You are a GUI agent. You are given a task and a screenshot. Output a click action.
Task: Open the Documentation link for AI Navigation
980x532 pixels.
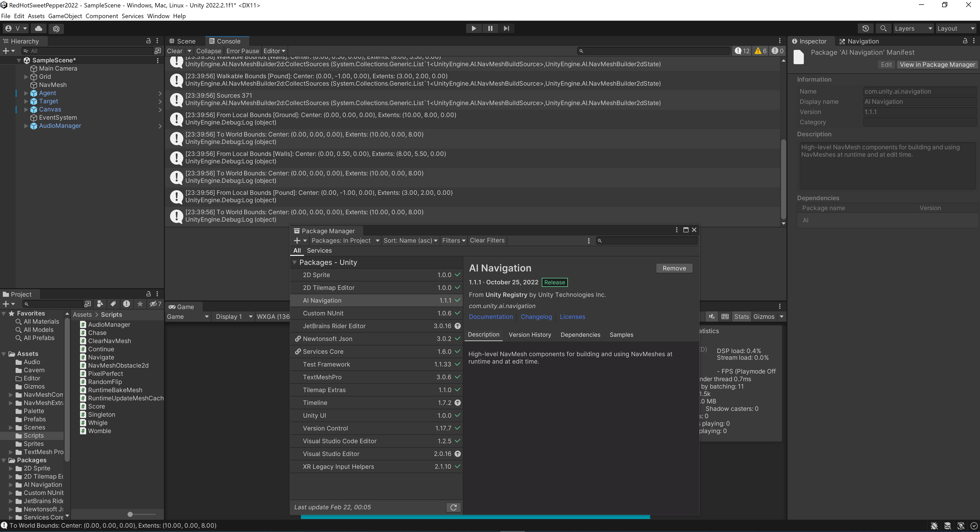tap(491, 317)
